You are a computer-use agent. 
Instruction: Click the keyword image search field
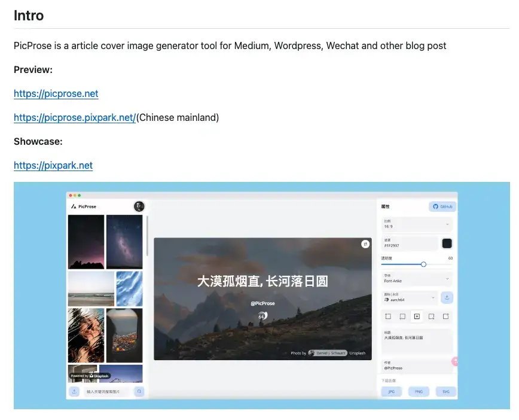click(108, 391)
